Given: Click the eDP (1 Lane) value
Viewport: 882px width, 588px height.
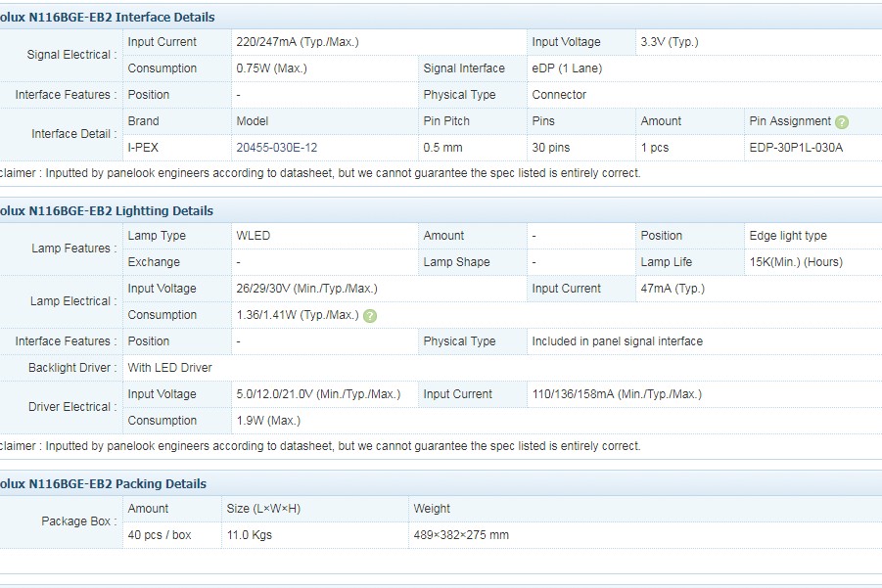Looking at the screenshot, I should click(567, 68).
